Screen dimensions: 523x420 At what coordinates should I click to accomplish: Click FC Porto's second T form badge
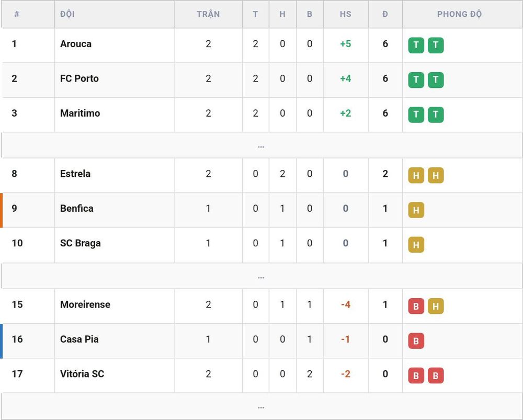click(x=436, y=80)
